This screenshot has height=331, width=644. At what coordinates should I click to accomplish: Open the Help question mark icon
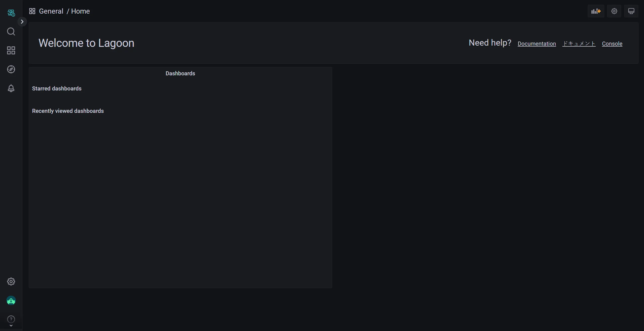click(11, 319)
